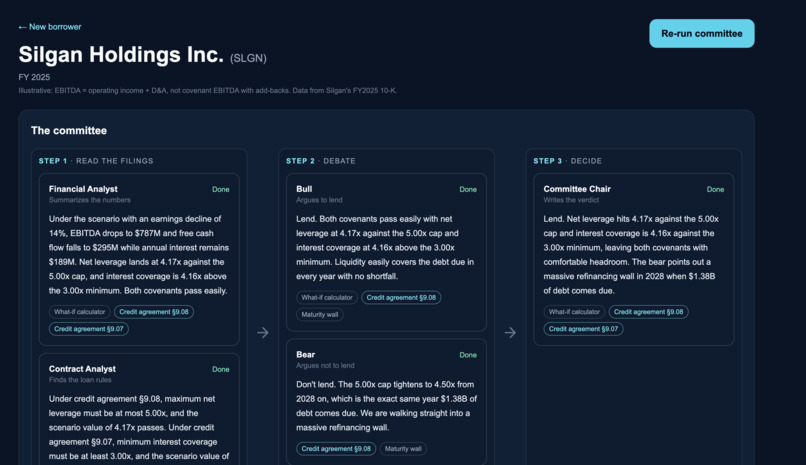Viewport: 806px width, 465px height.
Task: Open Credit agreement §9.08 chip in Bear card
Action: (x=336, y=449)
